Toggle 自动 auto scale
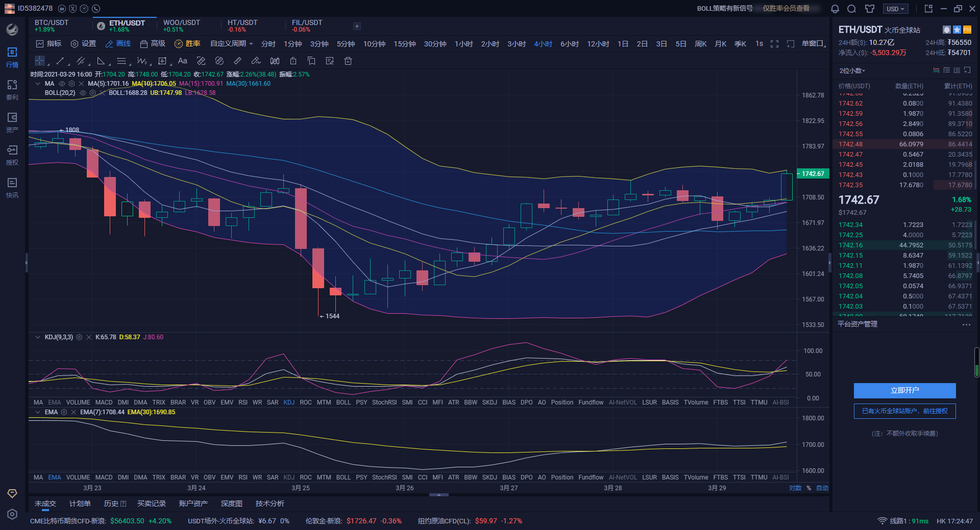 pos(822,488)
